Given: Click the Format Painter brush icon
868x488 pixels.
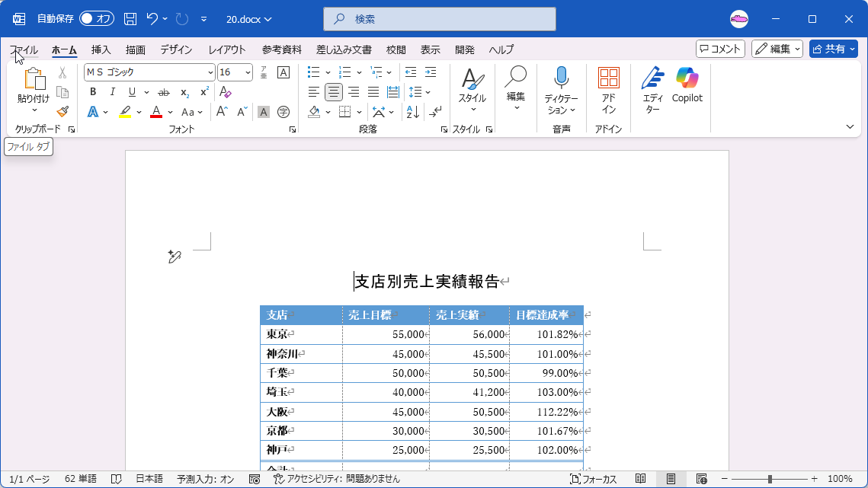Looking at the screenshot, I should (62, 112).
